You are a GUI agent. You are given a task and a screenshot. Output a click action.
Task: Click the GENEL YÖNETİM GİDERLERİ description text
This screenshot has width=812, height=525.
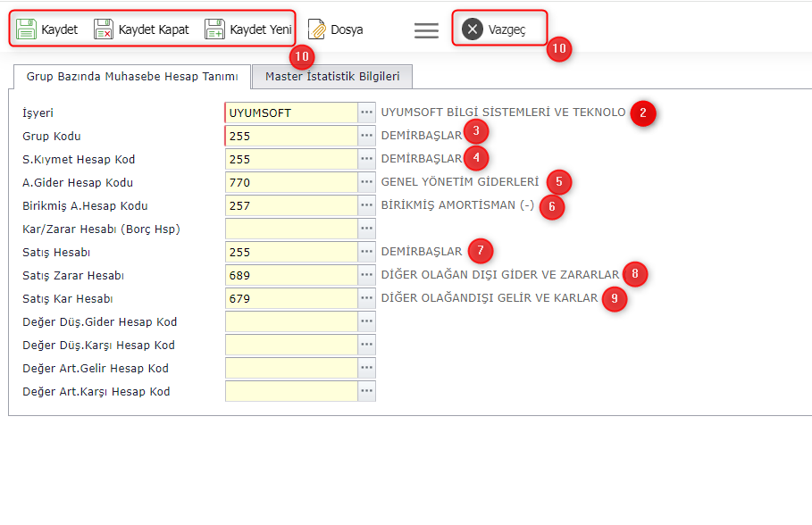coord(460,182)
